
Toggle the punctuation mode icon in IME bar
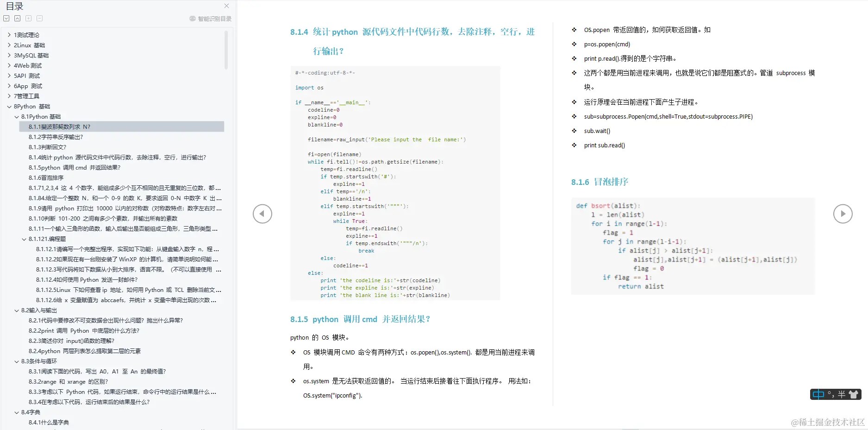831,394
